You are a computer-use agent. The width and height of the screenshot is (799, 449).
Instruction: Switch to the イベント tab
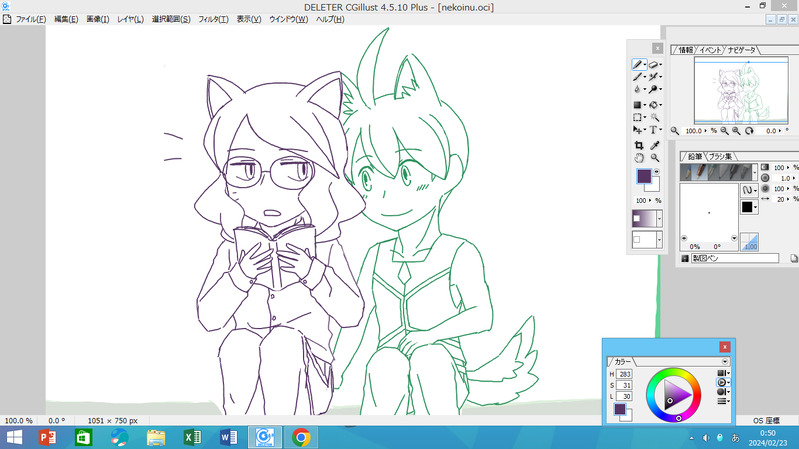tap(710, 50)
